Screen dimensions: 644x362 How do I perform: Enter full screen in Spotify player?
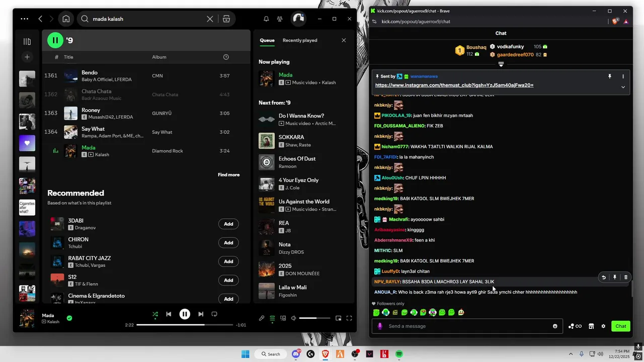pos(349,318)
